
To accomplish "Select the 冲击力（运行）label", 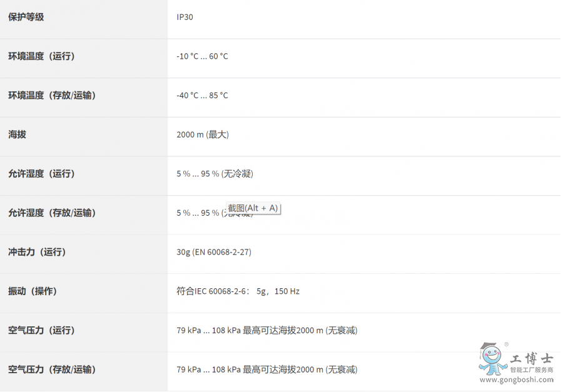I will tap(36, 252).
